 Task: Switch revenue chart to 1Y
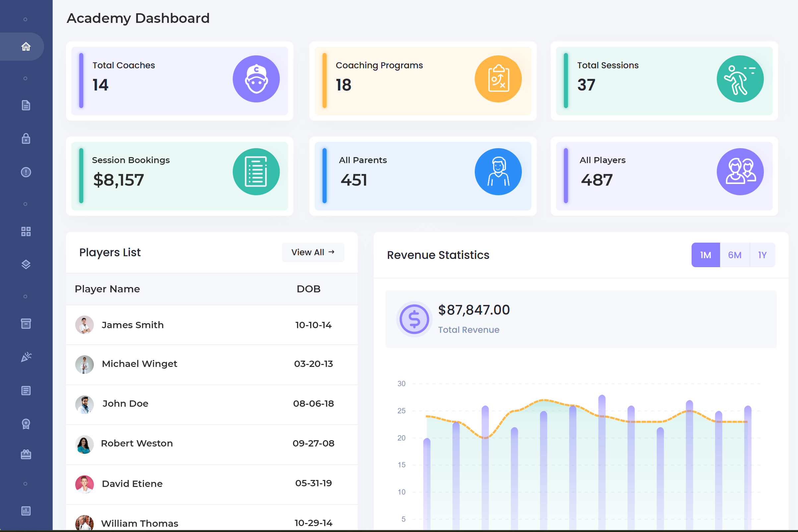click(763, 255)
